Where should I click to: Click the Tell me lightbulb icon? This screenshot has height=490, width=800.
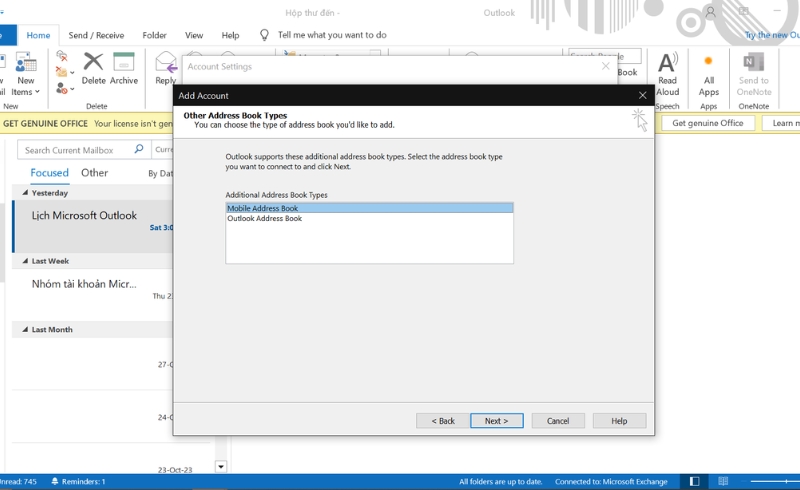pos(264,35)
